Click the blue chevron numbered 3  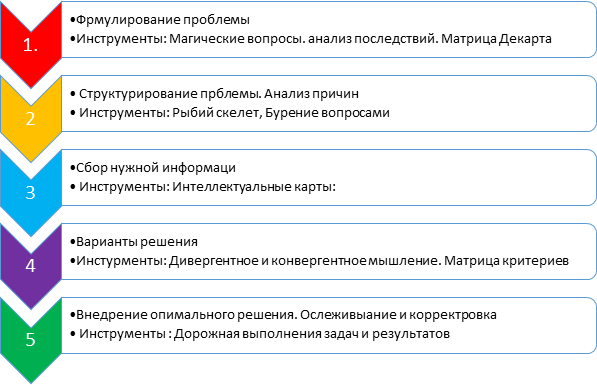pos(31,193)
